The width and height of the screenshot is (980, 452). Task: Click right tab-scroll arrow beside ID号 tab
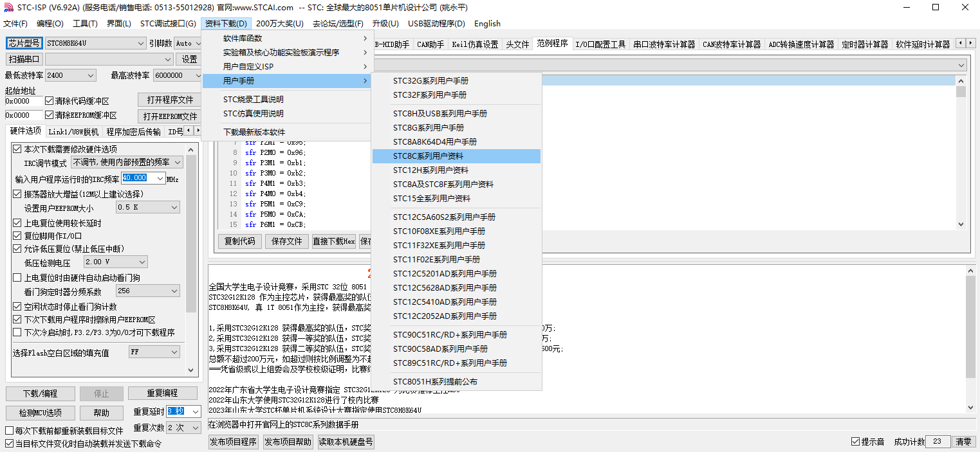click(x=198, y=131)
